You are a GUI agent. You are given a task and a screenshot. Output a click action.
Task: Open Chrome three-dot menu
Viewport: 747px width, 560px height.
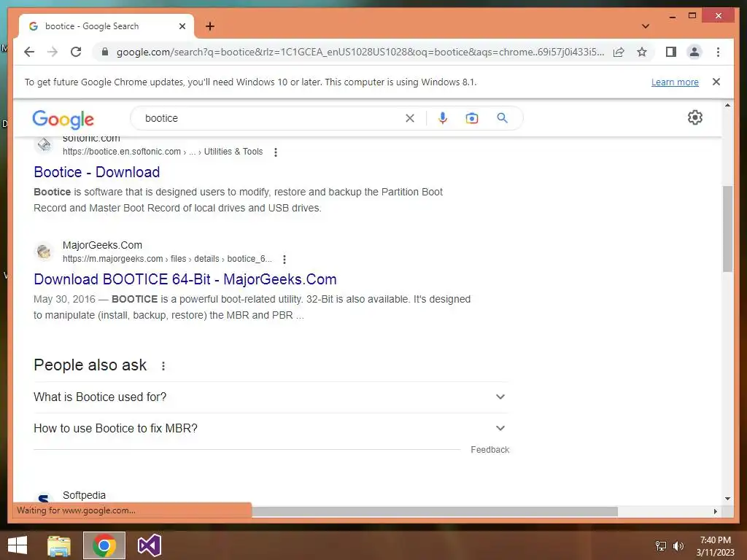[x=718, y=52]
